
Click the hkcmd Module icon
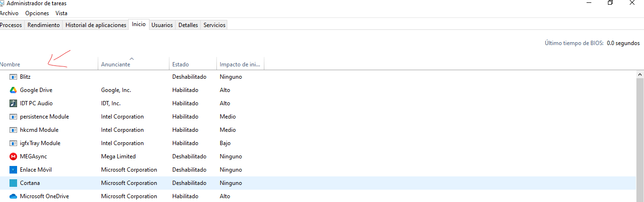click(x=13, y=130)
